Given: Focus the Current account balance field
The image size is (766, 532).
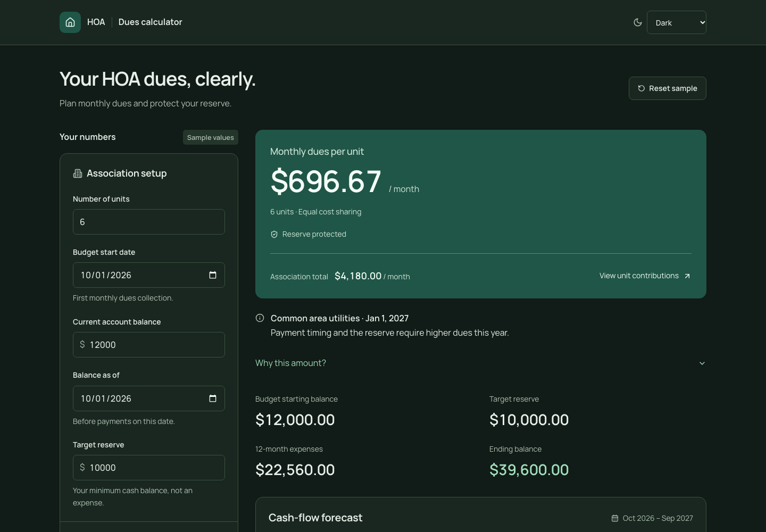Looking at the screenshot, I should click(149, 345).
